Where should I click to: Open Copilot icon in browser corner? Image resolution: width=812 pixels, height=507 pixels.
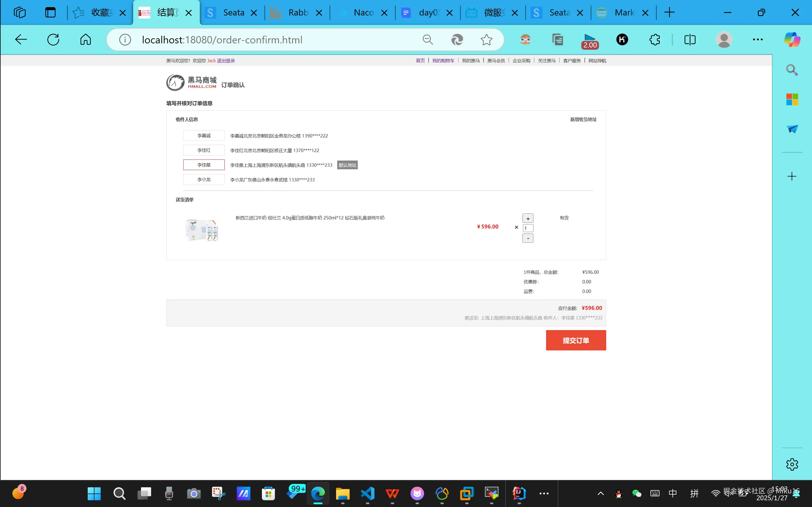pyautogui.click(x=792, y=39)
